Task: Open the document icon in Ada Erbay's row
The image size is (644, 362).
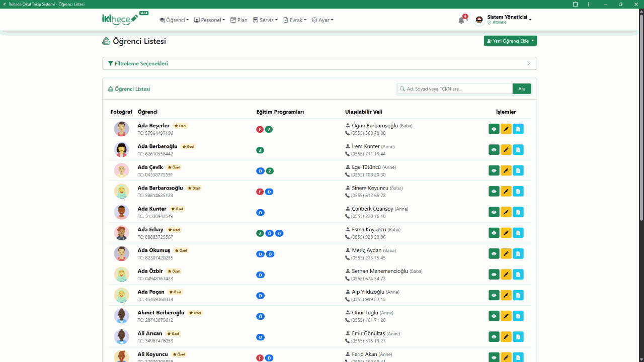Action: [x=518, y=233]
